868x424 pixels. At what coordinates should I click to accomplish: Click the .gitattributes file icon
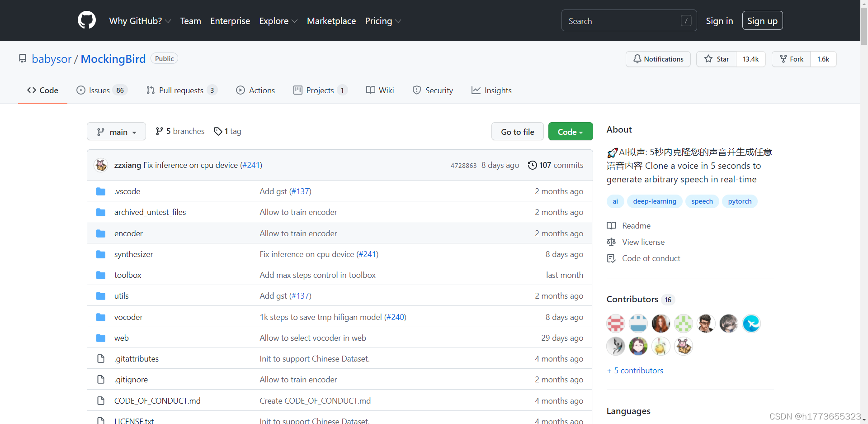(101, 359)
